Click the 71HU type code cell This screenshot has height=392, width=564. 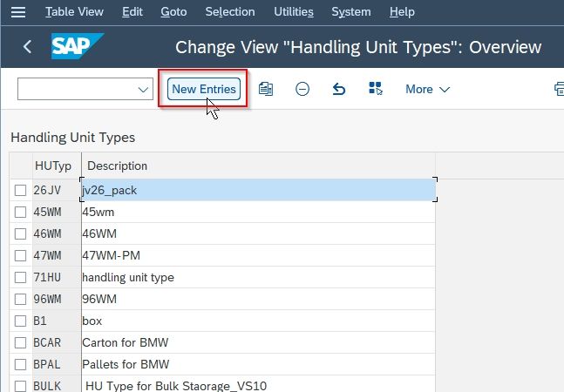(x=57, y=277)
